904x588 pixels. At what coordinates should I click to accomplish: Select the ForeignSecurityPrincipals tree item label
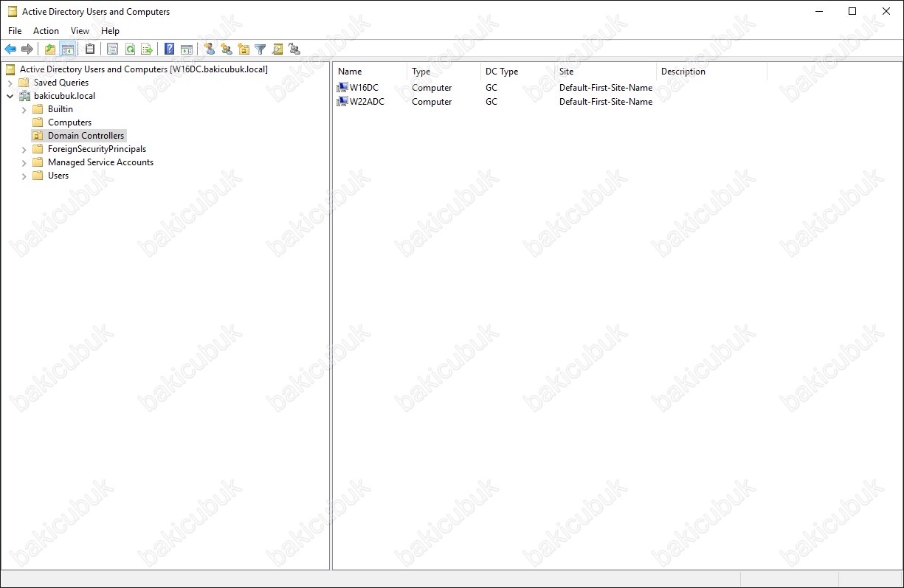pos(97,149)
